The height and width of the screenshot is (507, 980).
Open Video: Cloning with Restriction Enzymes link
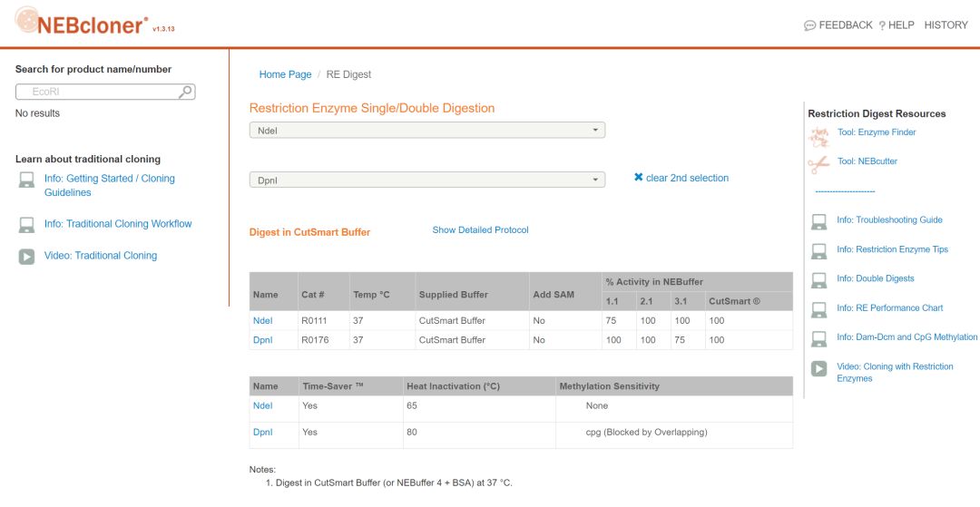895,372
